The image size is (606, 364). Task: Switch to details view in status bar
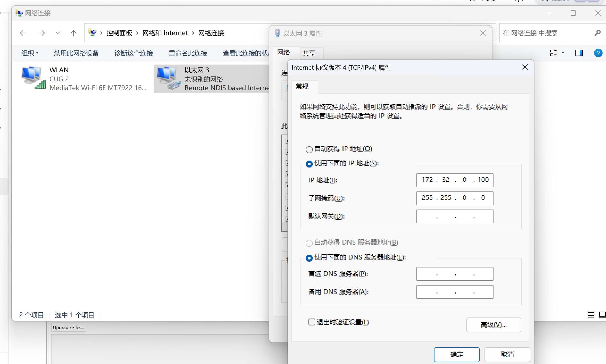point(591,315)
